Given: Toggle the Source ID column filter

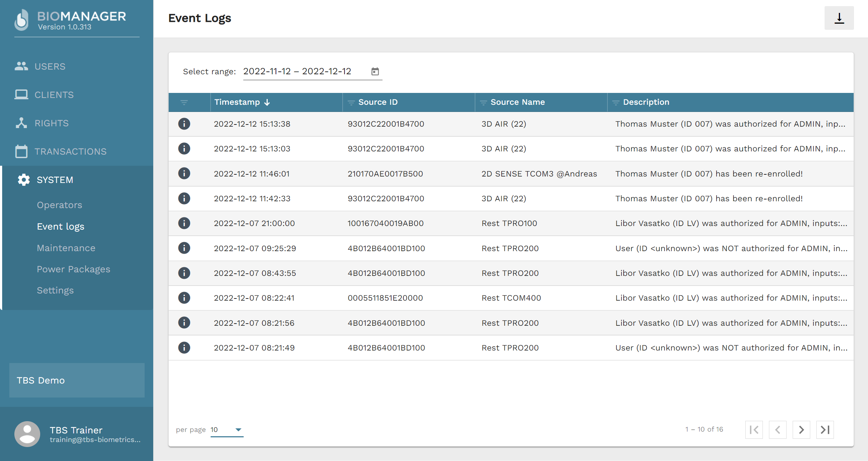Looking at the screenshot, I should (350, 102).
